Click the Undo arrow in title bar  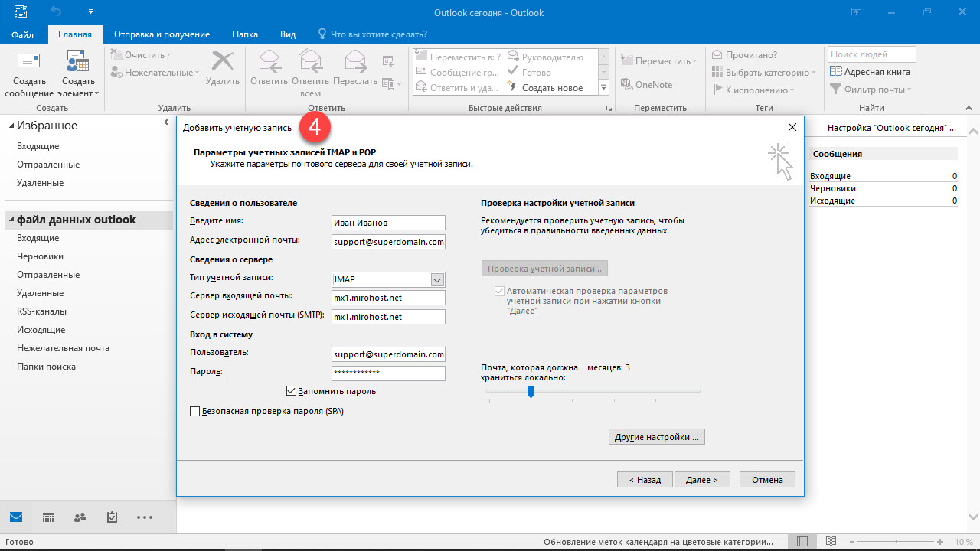(x=55, y=11)
